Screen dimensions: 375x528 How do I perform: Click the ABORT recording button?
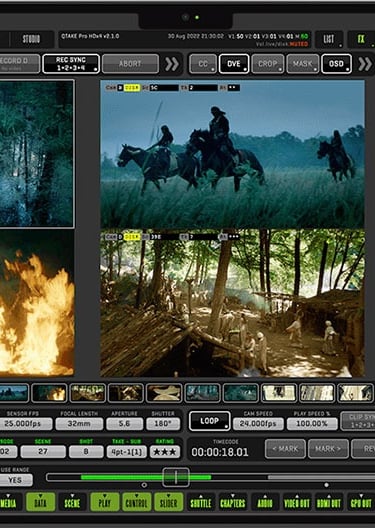click(130, 64)
